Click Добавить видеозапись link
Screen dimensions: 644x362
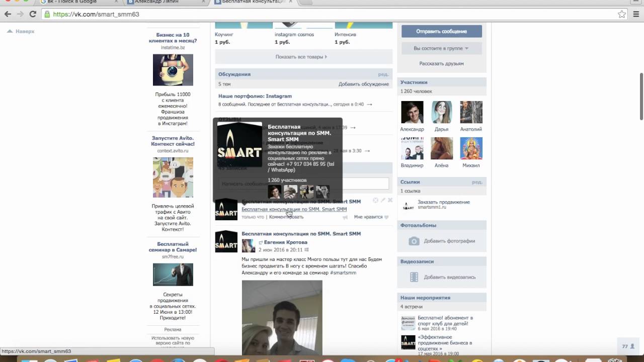(x=449, y=278)
